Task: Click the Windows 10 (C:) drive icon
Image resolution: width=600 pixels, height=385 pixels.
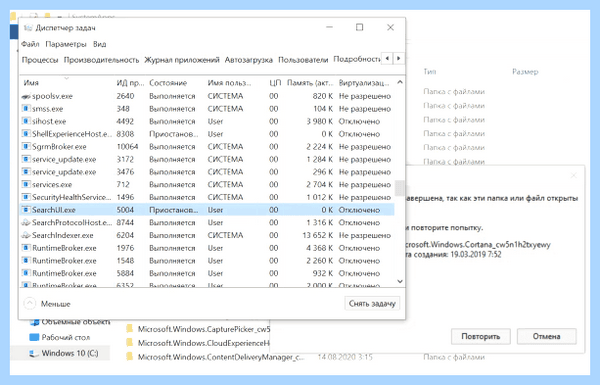Action: (34, 353)
